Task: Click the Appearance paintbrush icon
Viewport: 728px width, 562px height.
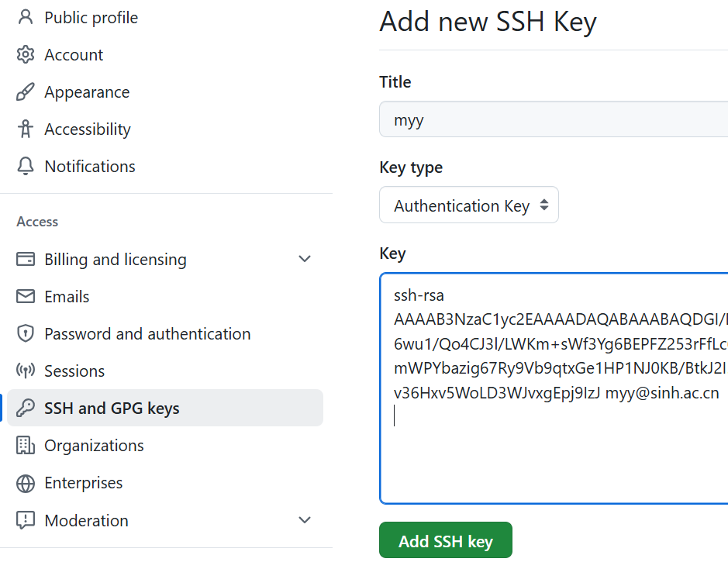Action: pyautogui.click(x=24, y=91)
